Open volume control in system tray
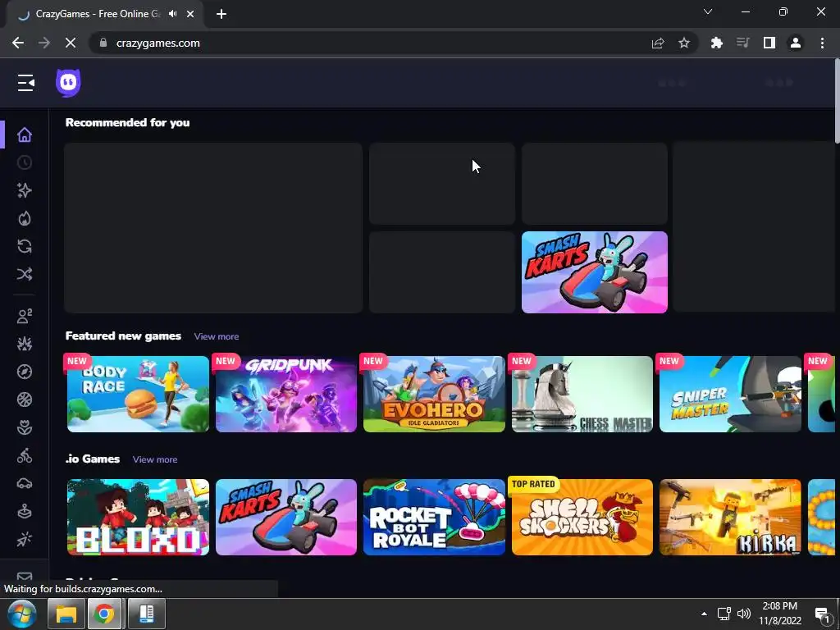The width and height of the screenshot is (840, 630). click(x=743, y=614)
